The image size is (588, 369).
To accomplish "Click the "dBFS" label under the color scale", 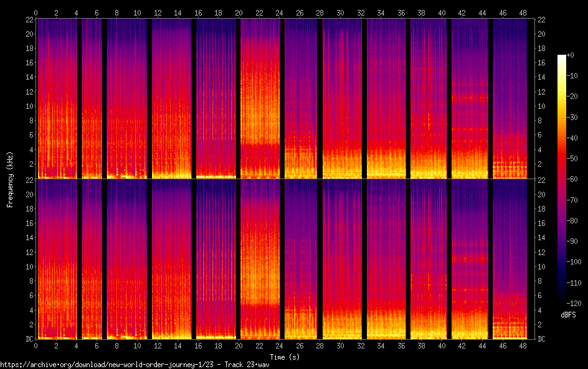I will click(x=567, y=315).
